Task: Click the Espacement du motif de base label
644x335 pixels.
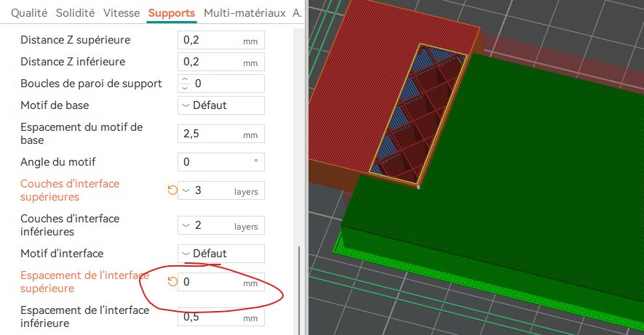Action: click(x=82, y=134)
